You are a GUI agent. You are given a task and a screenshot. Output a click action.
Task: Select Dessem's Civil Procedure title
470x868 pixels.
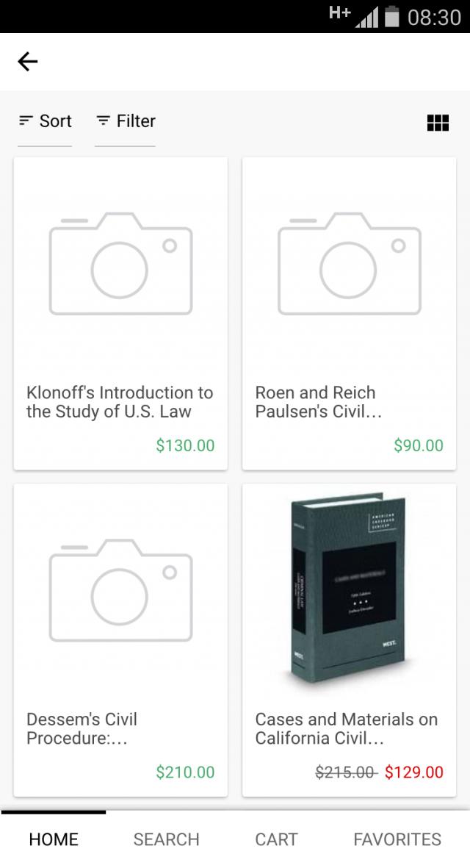click(82, 728)
